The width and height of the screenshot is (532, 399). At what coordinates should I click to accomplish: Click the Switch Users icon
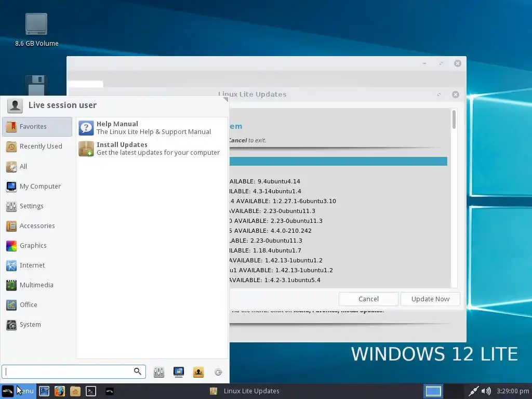(x=198, y=372)
